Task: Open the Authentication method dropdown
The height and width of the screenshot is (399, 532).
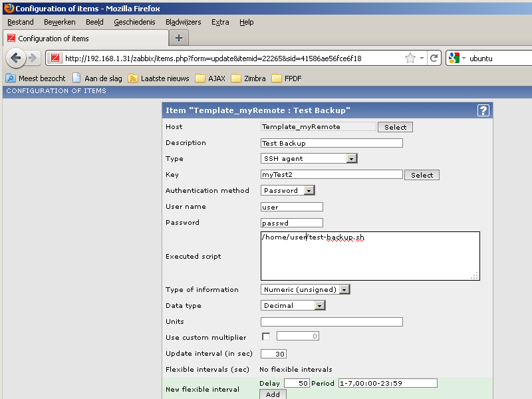Action: [288, 191]
